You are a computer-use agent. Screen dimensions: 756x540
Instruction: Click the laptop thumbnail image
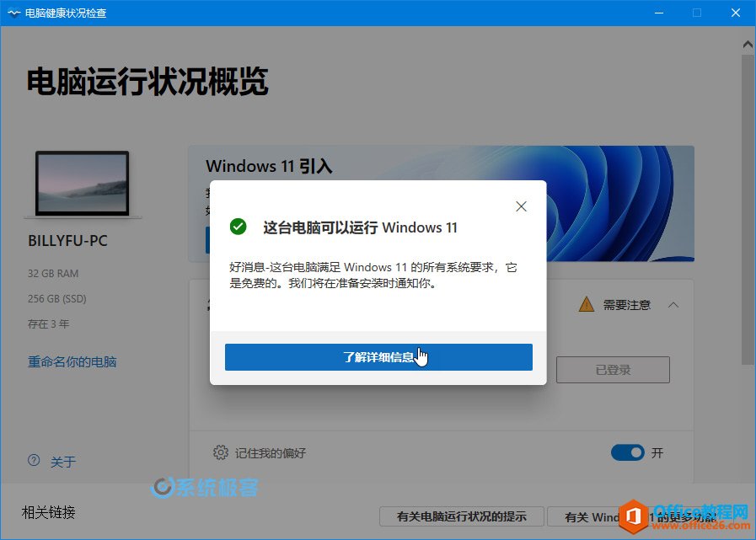pyautogui.click(x=82, y=184)
